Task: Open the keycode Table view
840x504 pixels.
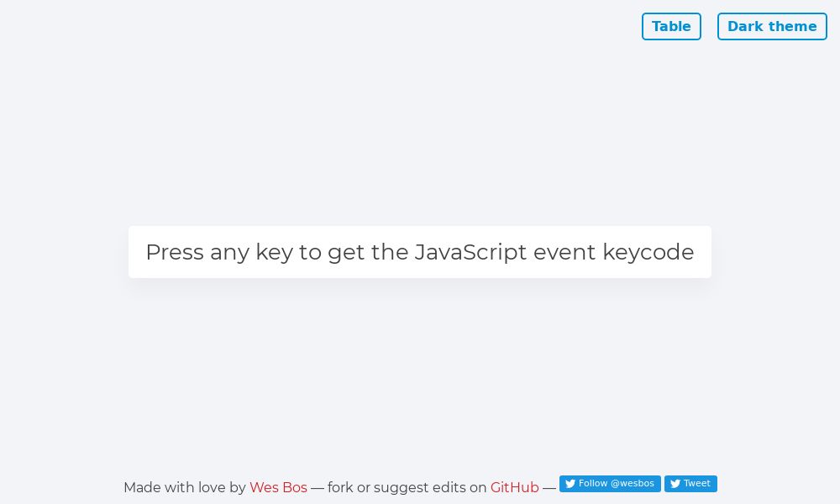Action: point(671,26)
